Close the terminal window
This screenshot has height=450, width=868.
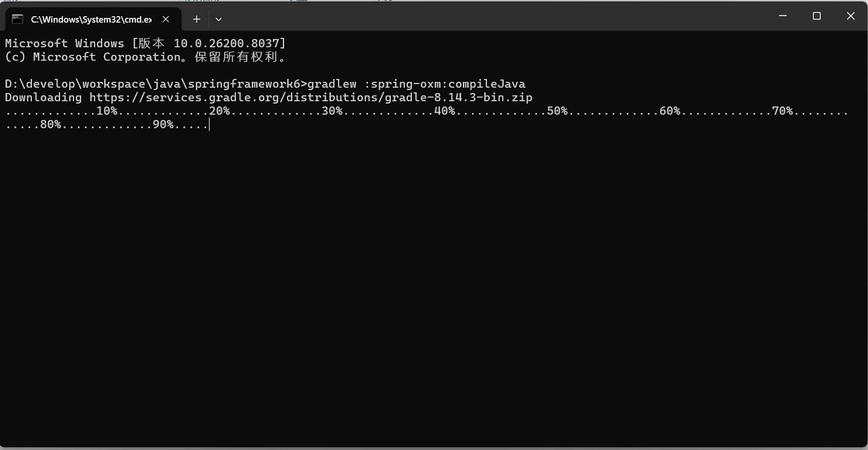pyautogui.click(x=850, y=16)
